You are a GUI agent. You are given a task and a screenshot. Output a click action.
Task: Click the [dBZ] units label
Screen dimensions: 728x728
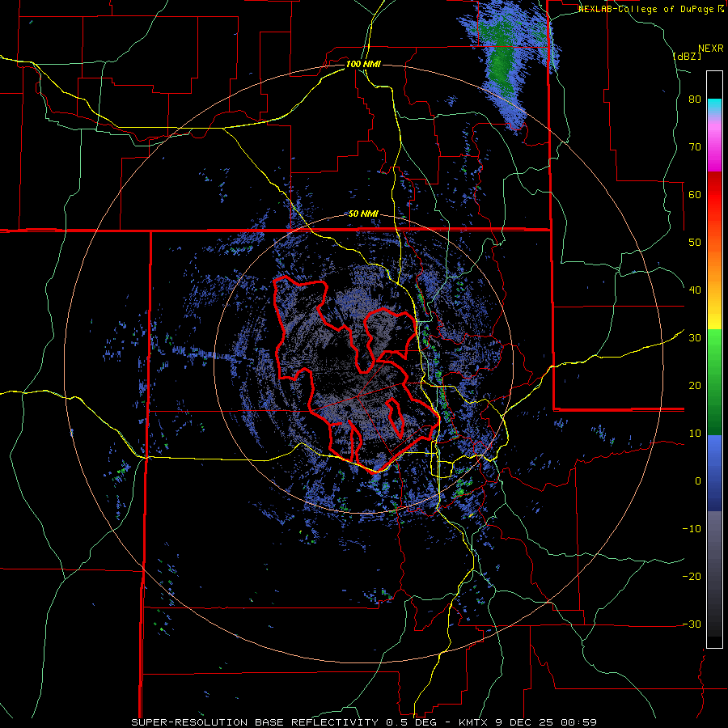(687, 57)
